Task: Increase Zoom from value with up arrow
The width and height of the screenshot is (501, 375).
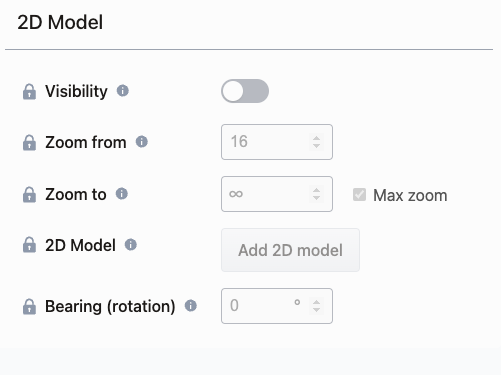Action: (x=316, y=138)
